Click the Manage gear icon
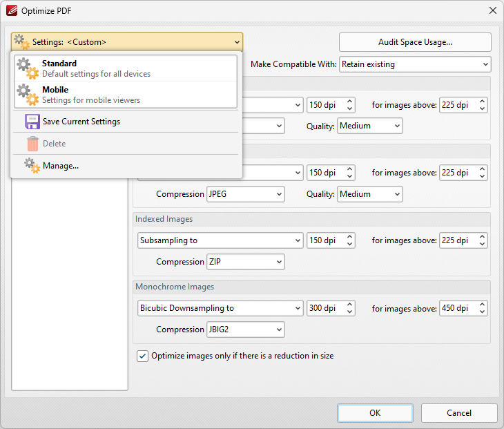 tap(32, 166)
